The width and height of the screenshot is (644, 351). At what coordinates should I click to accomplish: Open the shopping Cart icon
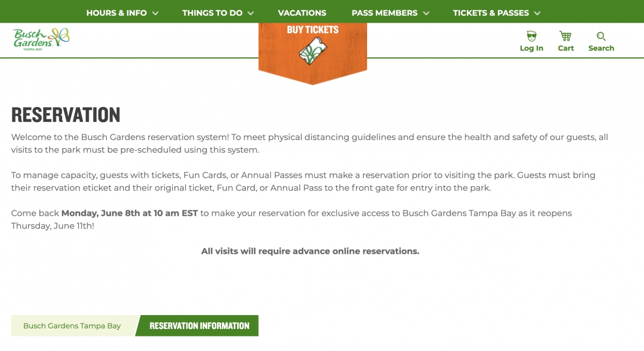pyautogui.click(x=565, y=36)
